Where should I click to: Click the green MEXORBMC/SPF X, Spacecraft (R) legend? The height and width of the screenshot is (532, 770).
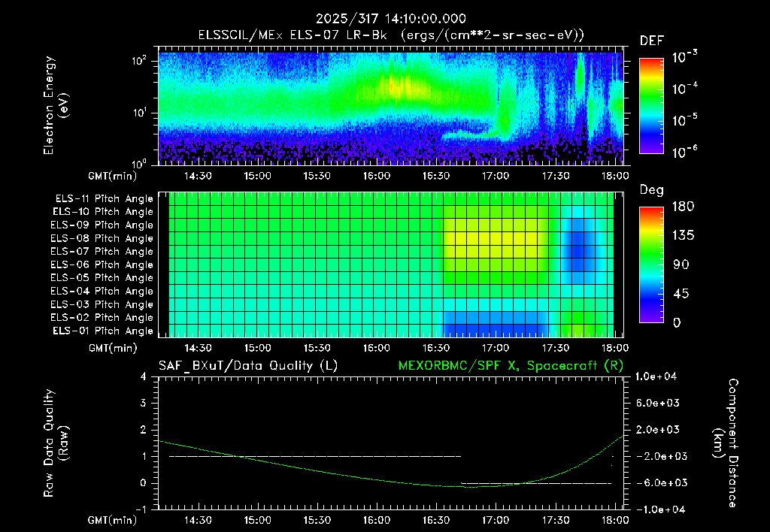[x=511, y=366]
